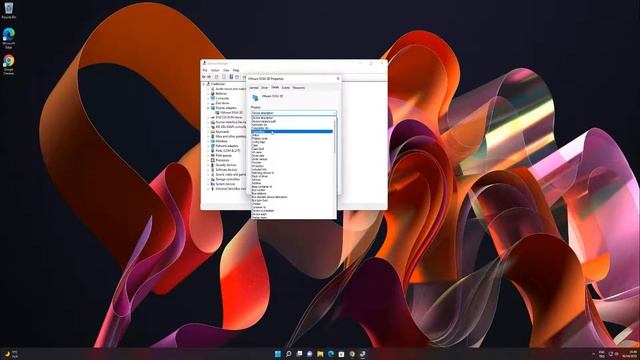Select System devices in the tree

pos(225,184)
